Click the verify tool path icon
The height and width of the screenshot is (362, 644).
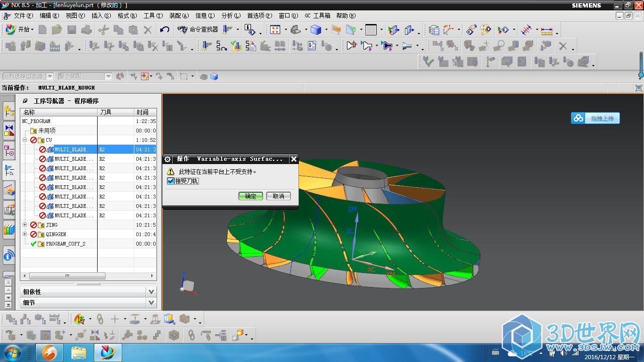tap(236, 46)
